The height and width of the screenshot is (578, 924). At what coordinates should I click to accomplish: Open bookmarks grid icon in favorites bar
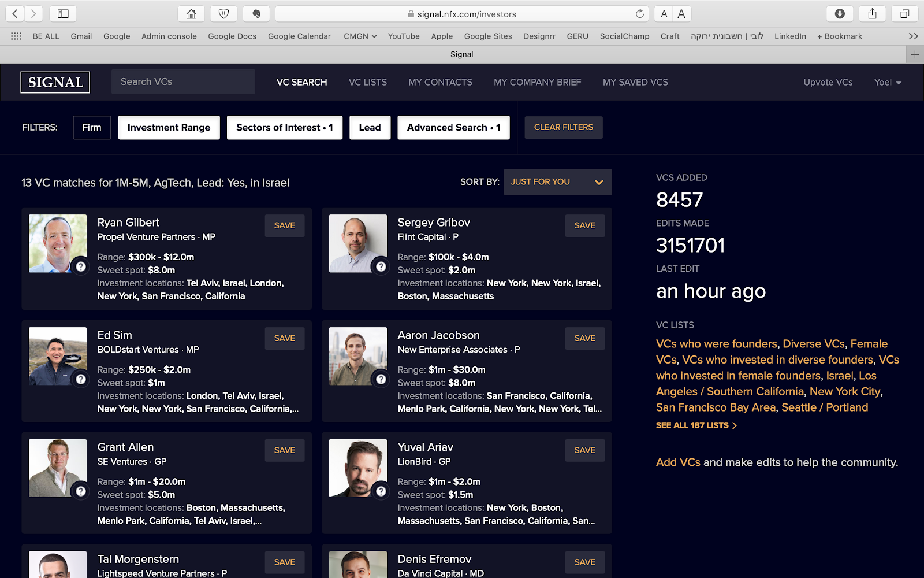[16, 36]
